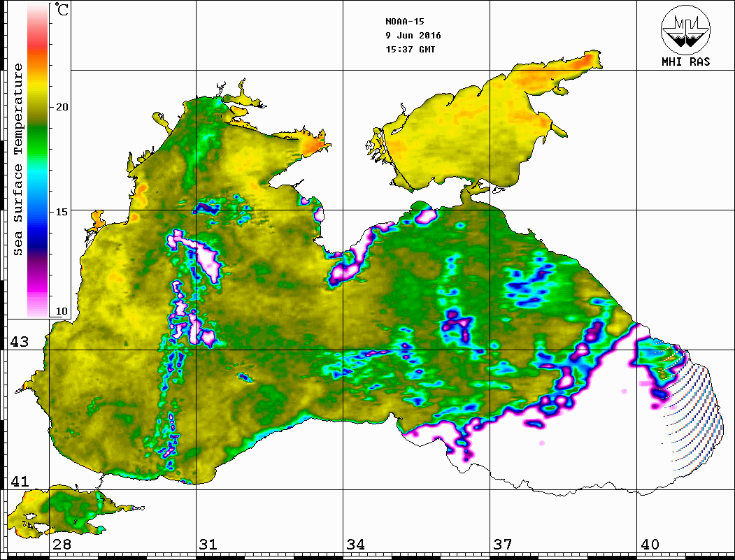Screen dimensions: 735x560
Task: Click the '10' mark on color scale
Action: click(62, 311)
